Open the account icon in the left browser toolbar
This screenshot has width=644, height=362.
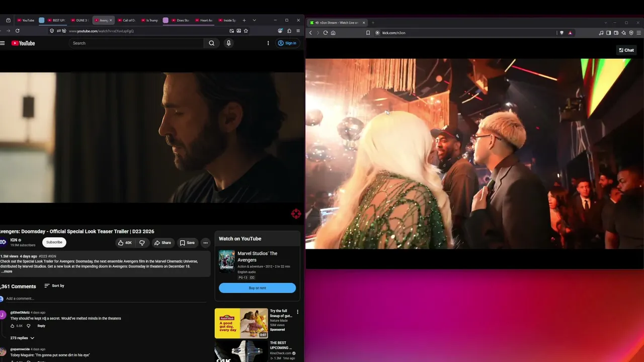point(280,31)
